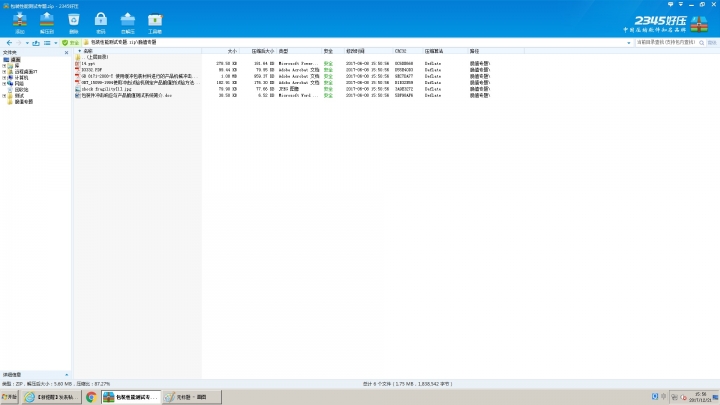Click the Self-extract (自解压) icon
The height and width of the screenshot is (405, 720).
(x=128, y=21)
